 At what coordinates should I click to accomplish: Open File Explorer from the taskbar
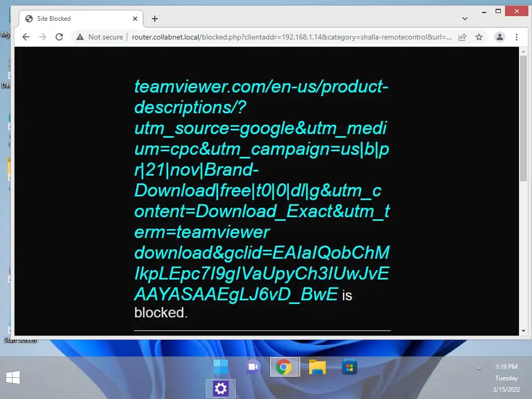317,367
